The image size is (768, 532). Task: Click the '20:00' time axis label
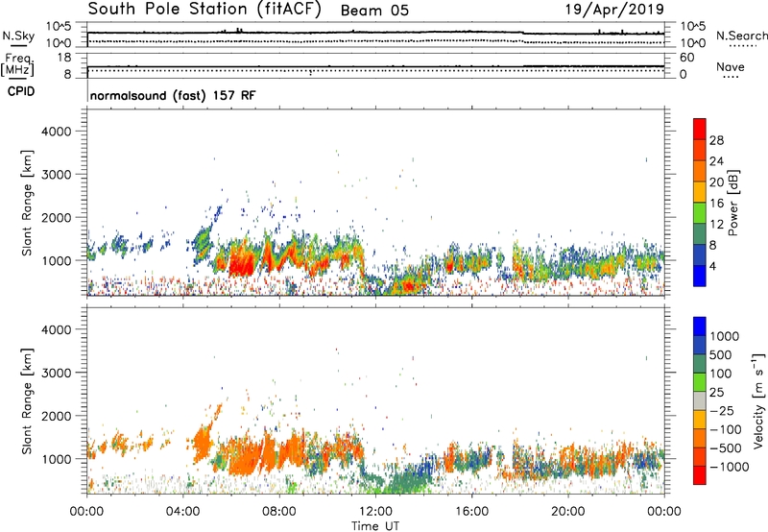click(x=567, y=512)
